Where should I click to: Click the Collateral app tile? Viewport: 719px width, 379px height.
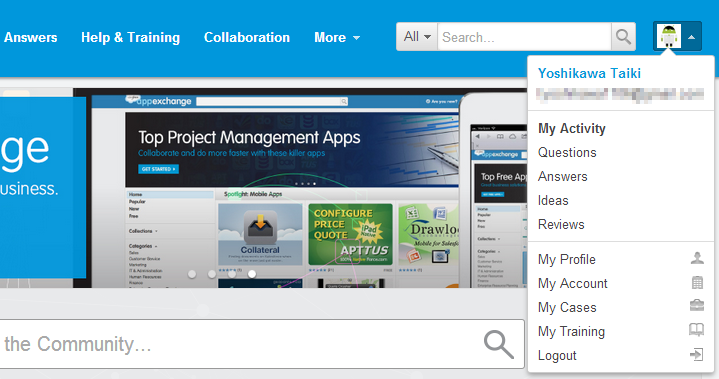point(260,234)
